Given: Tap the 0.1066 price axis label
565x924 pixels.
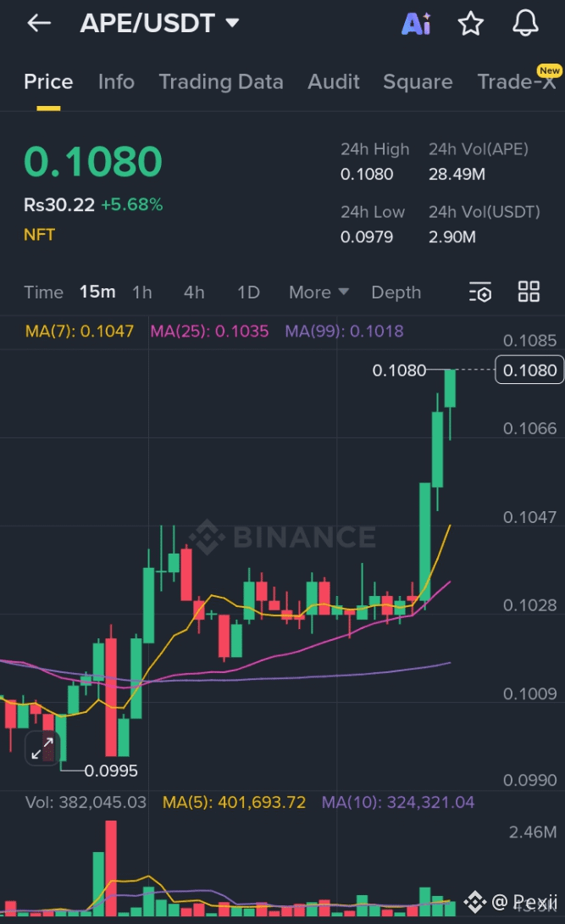Looking at the screenshot, I should coord(529,428).
